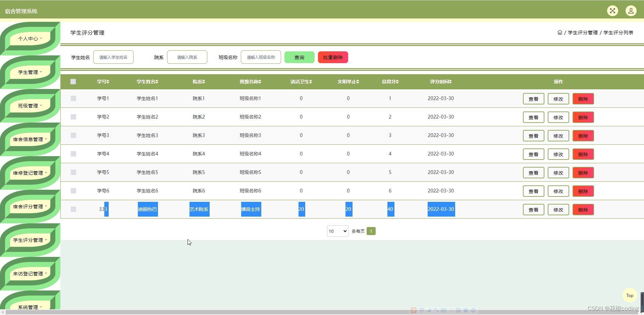
Task: Toggle full/half width with the moon icon
Action: [x=429, y=310]
